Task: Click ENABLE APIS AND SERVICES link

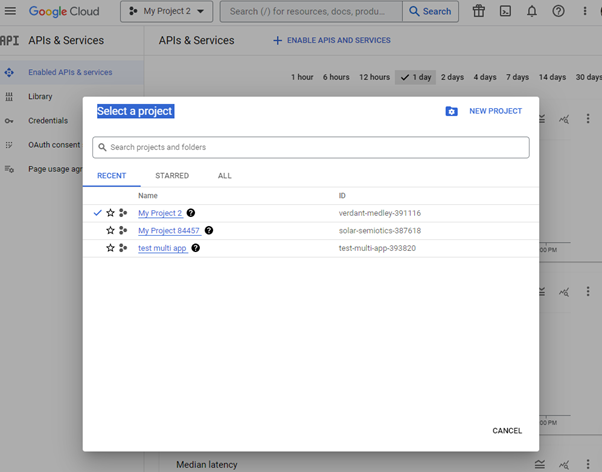Action: pyautogui.click(x=332, y=40)
